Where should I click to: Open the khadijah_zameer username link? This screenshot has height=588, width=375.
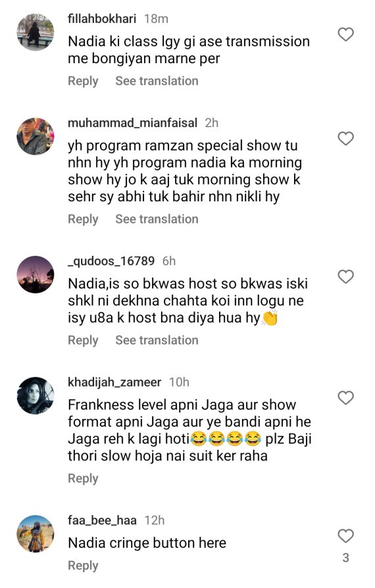tap(114, 382)
